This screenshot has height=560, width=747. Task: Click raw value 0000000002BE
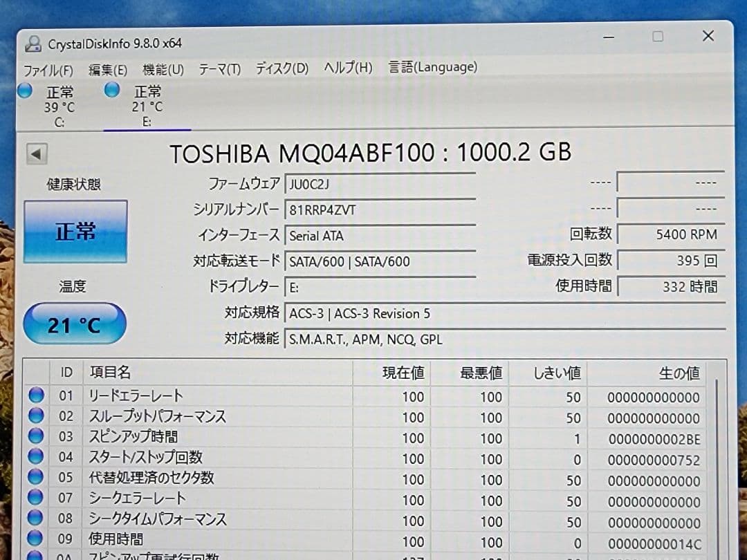click(x=654, y=439)
